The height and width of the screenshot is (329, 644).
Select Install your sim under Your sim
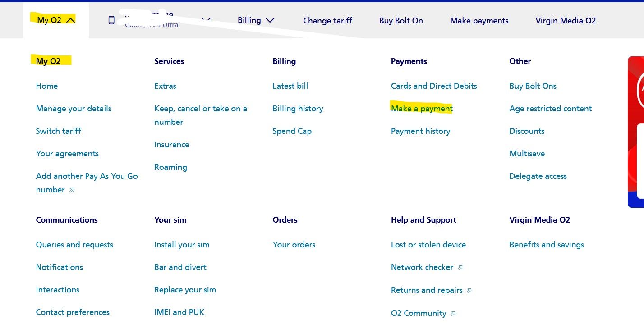pyautogui.click(x=182, y=245)
